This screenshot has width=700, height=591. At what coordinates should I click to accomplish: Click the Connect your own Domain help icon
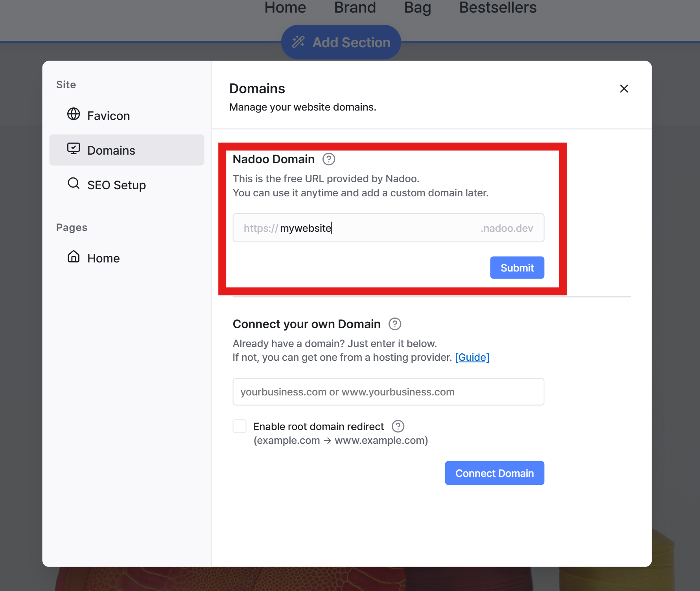395,324
